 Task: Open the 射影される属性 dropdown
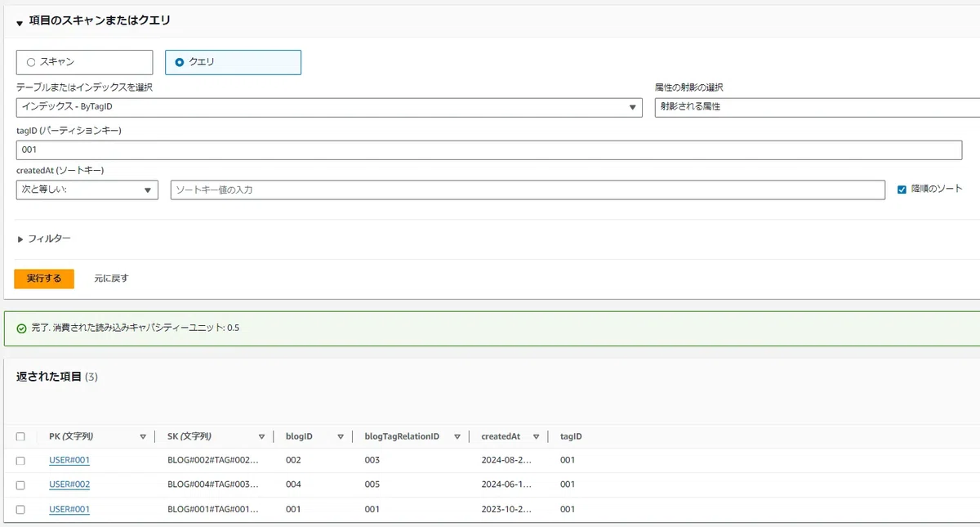coord(817,107)
